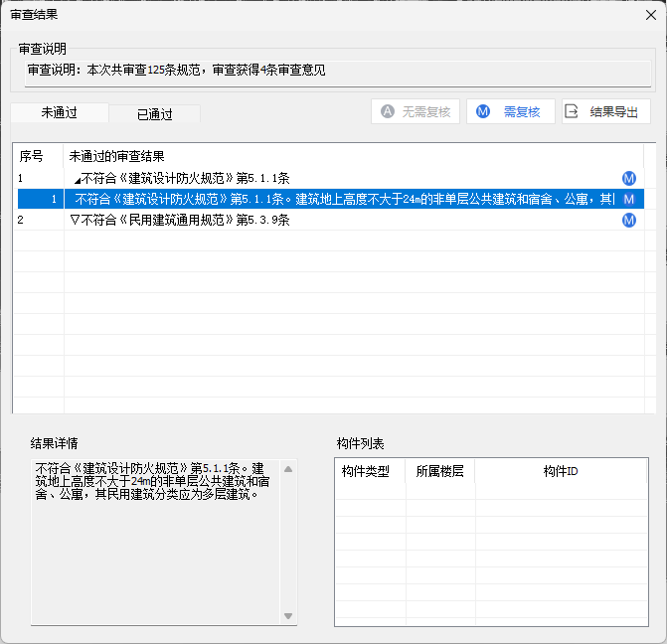Export results with 结果导出 button
This screenshot has width=667, height=644.
pos(605,112)
